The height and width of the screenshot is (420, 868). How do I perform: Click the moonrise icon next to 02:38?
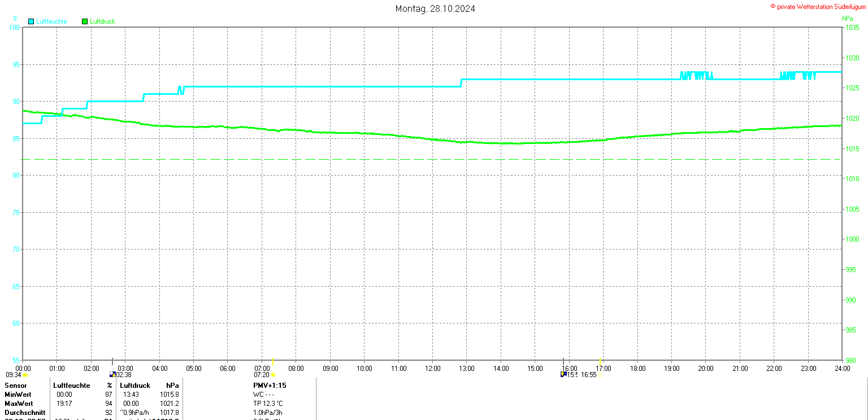[x=112, y=374]
